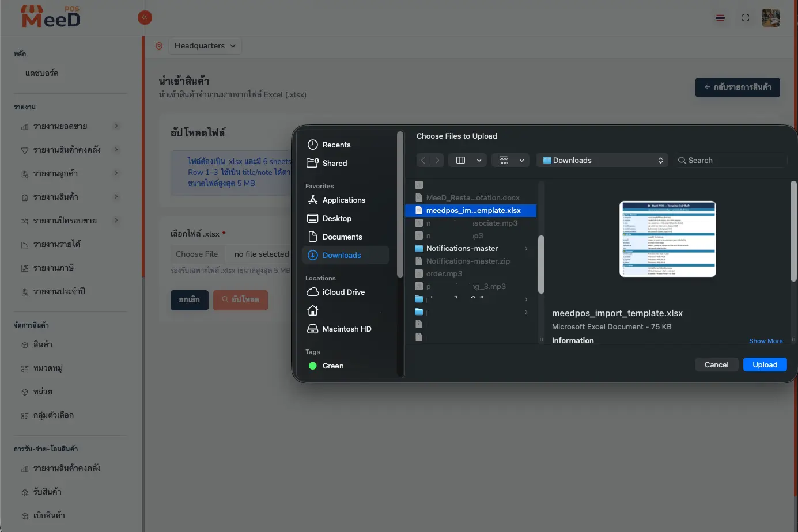Click the ยกเลิก cancel button
This screenshot has width=798, height=532.
(189, 300)
